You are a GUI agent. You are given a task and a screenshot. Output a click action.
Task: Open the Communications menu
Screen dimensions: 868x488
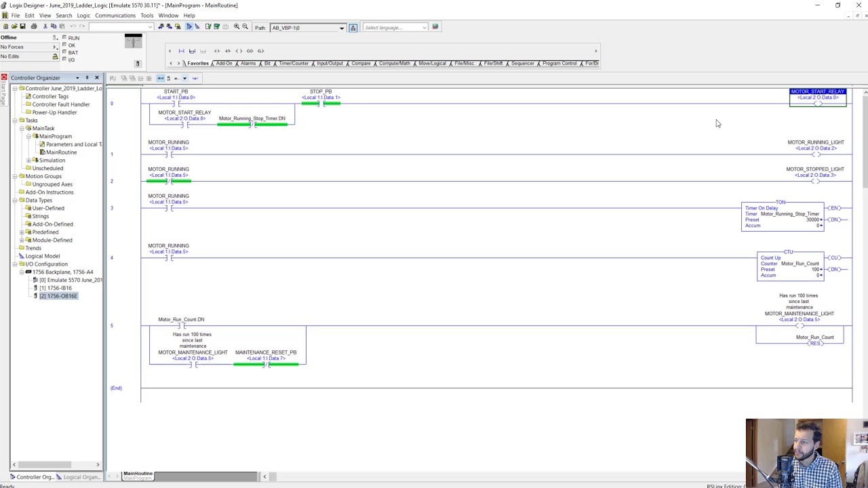(x=115, y=16)
